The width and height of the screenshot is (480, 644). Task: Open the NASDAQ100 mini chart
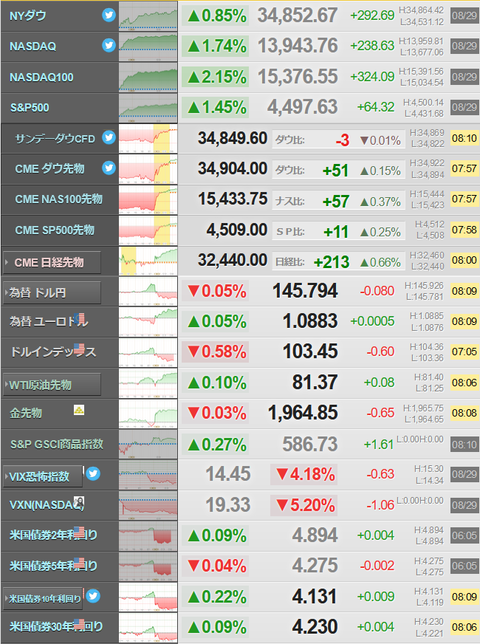148,77
